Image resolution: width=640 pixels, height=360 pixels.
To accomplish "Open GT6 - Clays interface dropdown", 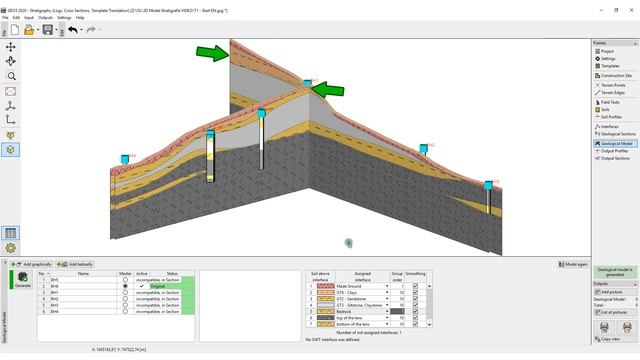I will tap(387, 293).
